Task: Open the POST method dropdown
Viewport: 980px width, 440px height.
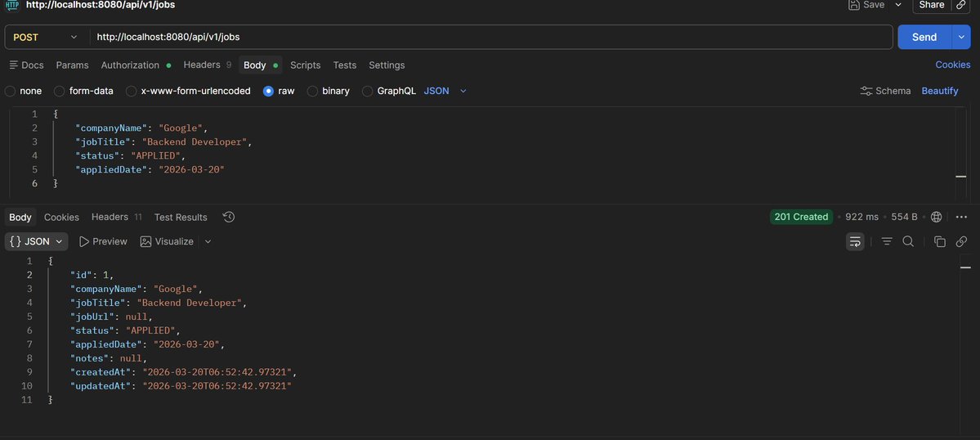Action: (45, 37)
